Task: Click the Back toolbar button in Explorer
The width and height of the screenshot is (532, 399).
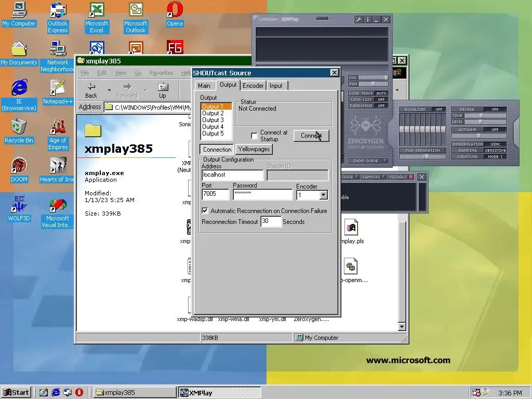Action: [91, 90]
